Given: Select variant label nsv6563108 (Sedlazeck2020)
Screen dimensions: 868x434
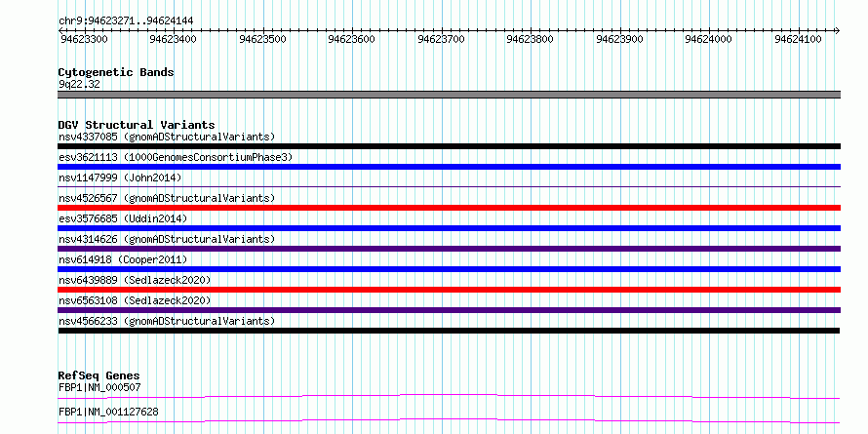Looking at the screenshot, I should pyautogui.click(x=135, y=300).
